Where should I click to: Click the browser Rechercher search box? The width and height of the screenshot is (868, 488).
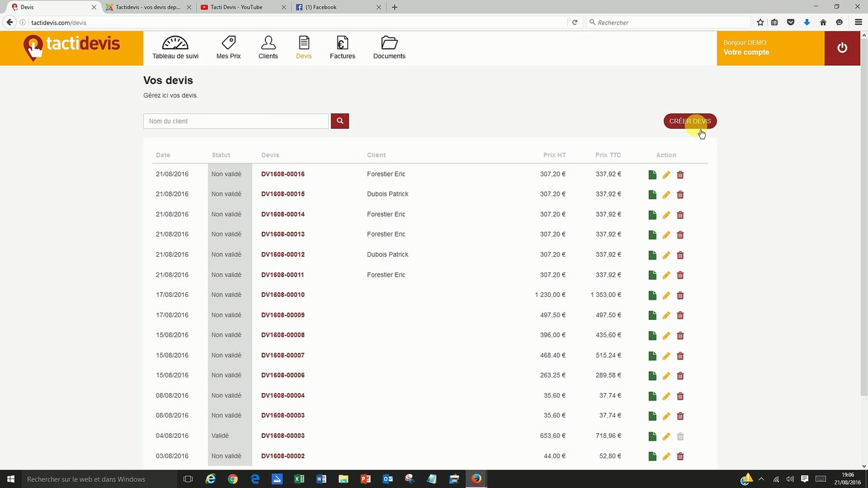669,22
